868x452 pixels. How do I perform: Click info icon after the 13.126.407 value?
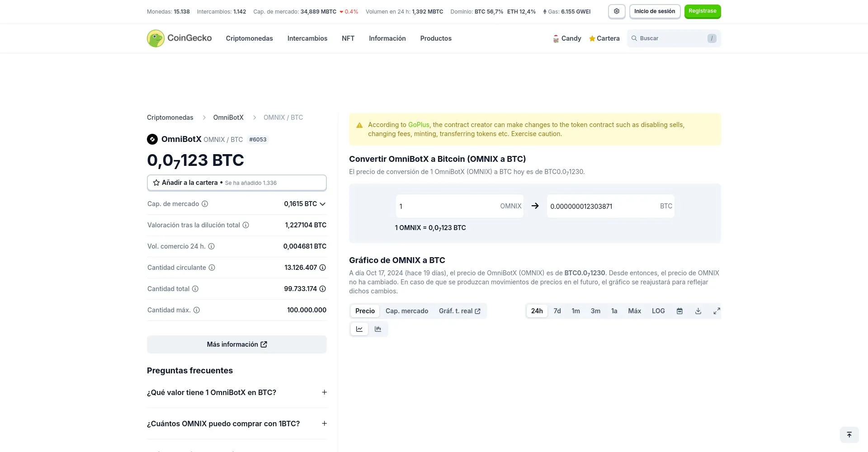(323, 268)
